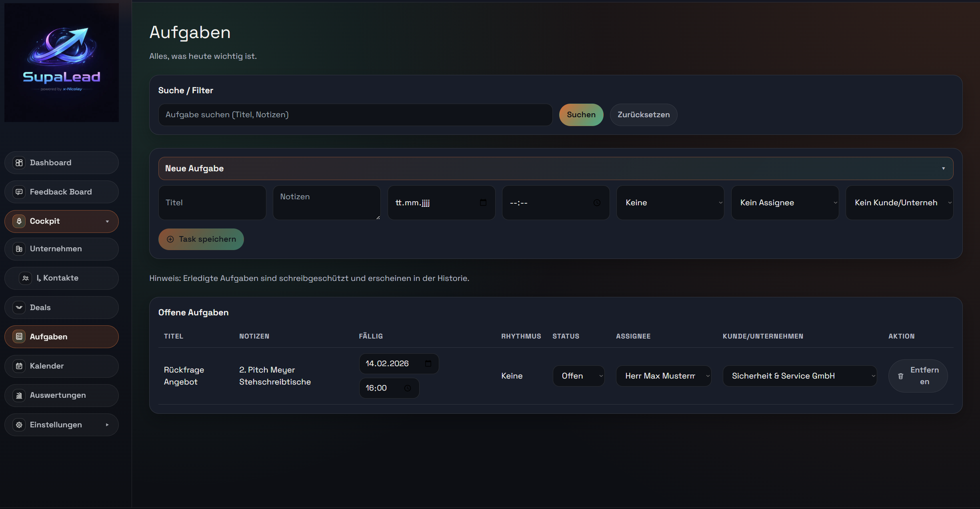
Task: Collapse the Neue Aufgabe section arrow
Action: pyautogui.click(x=943, y=168)
